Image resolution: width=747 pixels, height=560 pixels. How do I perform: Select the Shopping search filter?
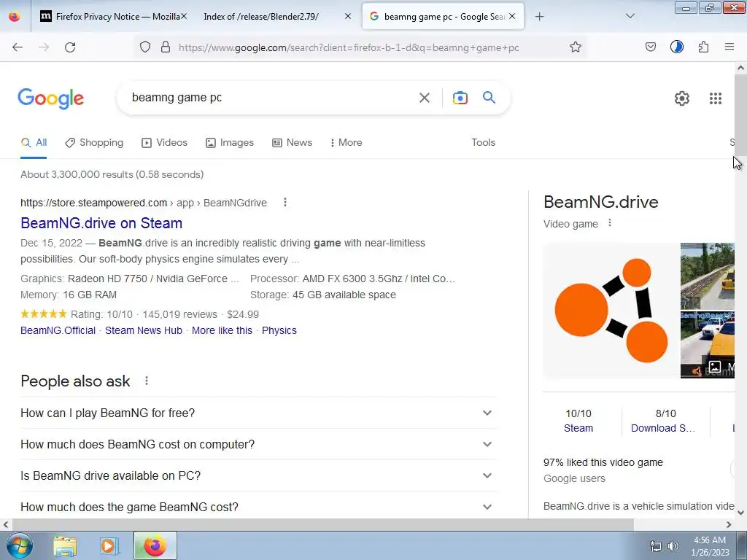click(94, 142)
